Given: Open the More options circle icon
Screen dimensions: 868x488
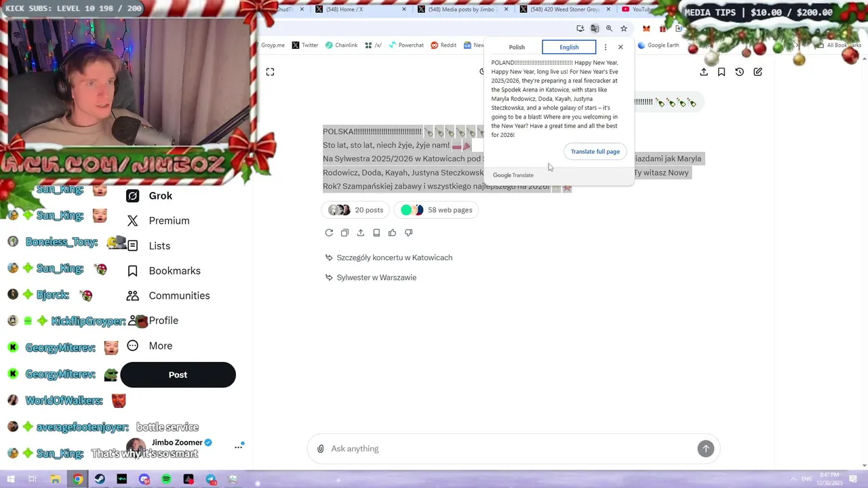Looking at the screenshot, I should [x=133, y=346].
